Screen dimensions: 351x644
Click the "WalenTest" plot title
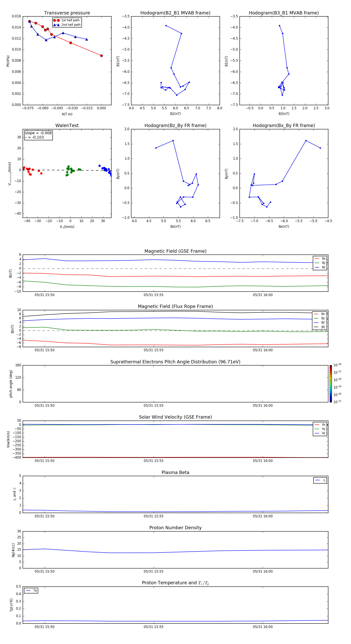(x=67, y=125)
